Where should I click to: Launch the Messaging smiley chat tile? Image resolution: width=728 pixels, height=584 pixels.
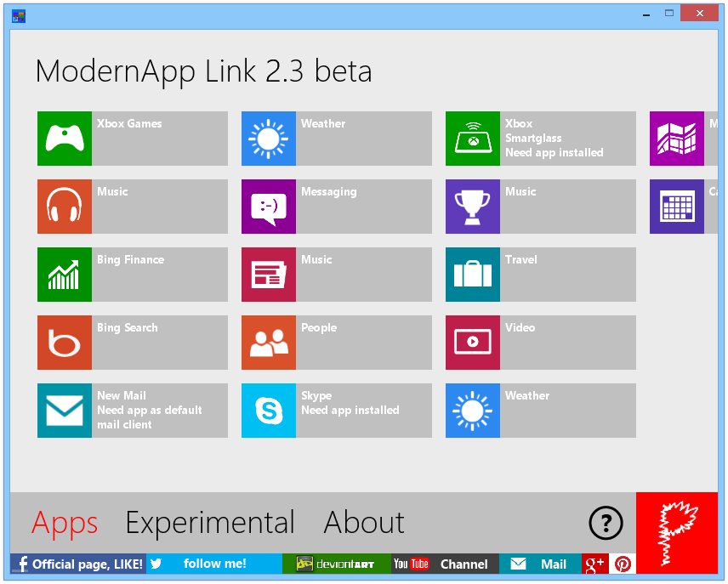point(337,207)
